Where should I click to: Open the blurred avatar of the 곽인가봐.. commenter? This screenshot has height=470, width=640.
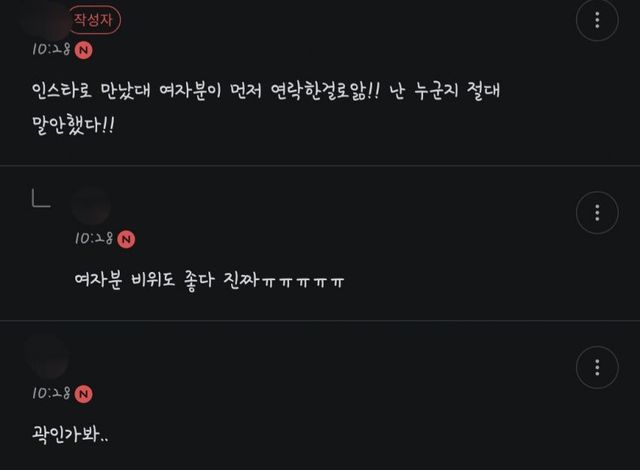(47, 357)
